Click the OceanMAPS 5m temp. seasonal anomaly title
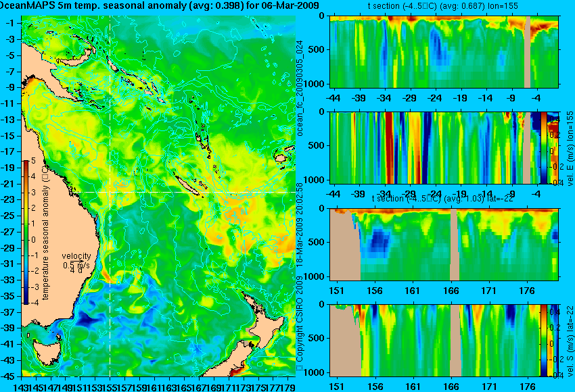The image size is (575, 392). (160, 5)
